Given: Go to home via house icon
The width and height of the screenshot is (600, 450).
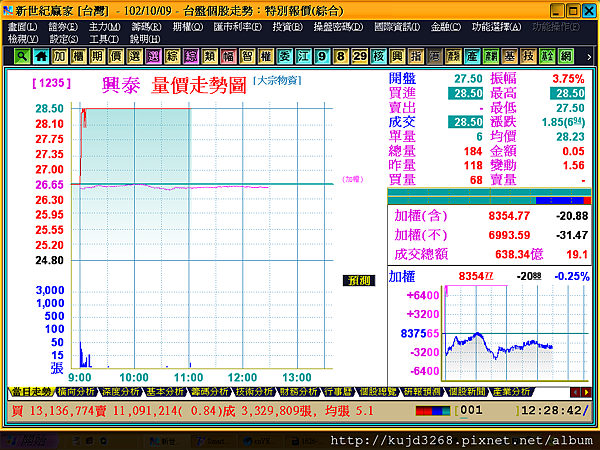Looking at the screenshot, I should [41, 56].
